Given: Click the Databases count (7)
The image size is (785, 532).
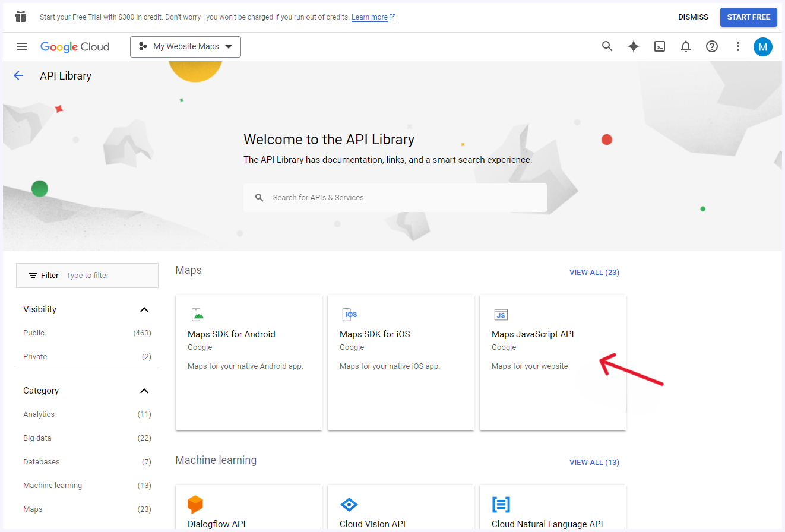Looking at the screenshot, I should coord(147,462).
